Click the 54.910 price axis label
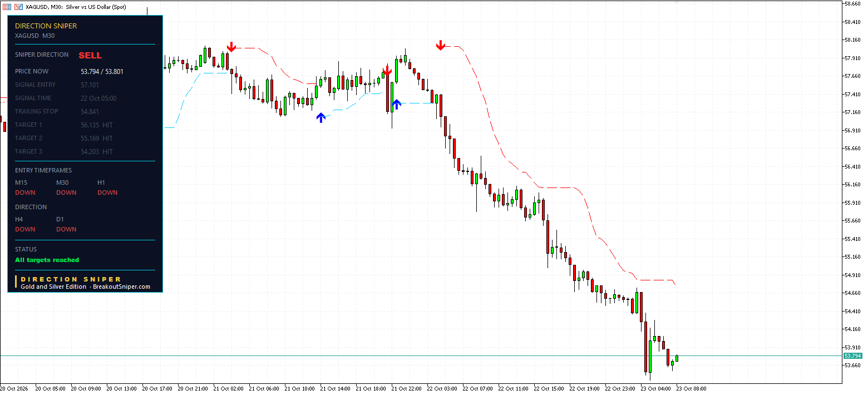The width and height of the screenshot is (868, 395). pos(852,275)
